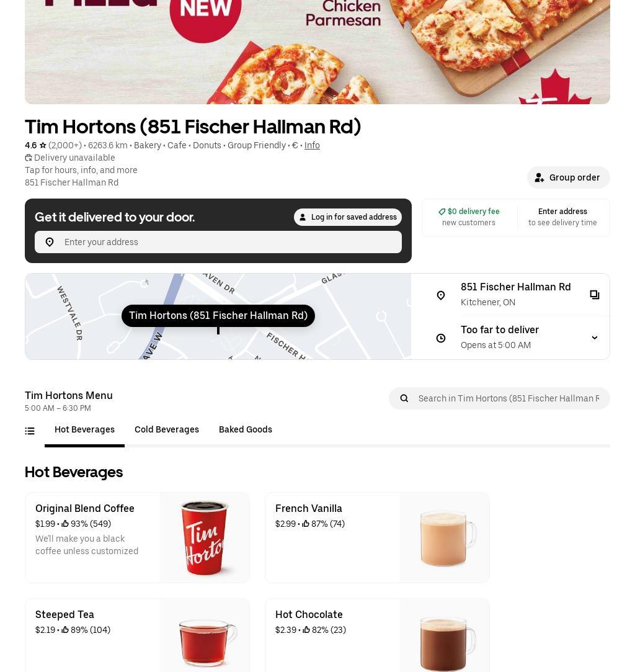Click the clock icon next to Too far to deliver

(x=441, y=338)
